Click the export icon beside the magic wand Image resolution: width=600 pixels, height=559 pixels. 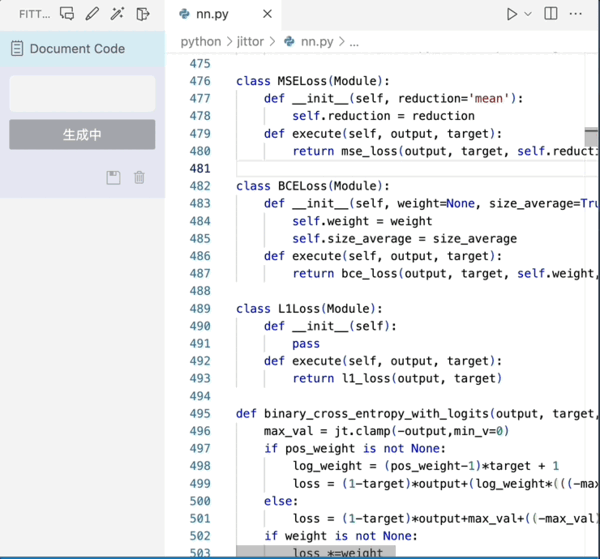point(142,14)
